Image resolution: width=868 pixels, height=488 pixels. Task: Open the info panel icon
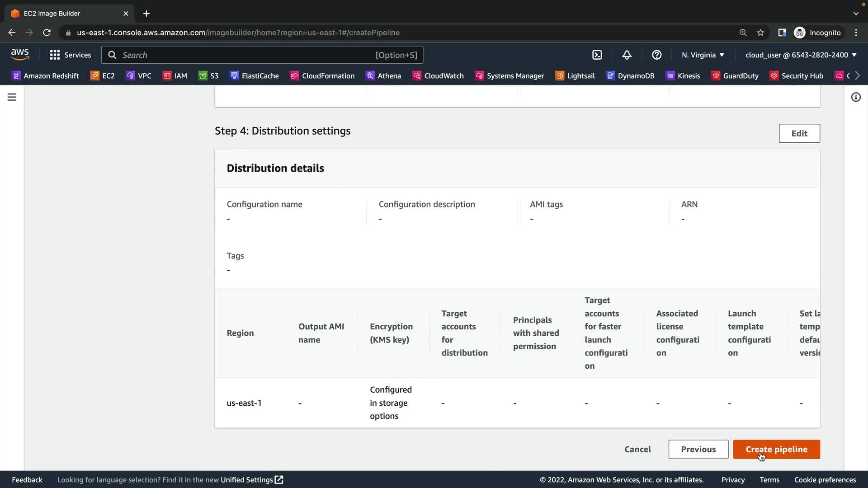tap(856, 97)
